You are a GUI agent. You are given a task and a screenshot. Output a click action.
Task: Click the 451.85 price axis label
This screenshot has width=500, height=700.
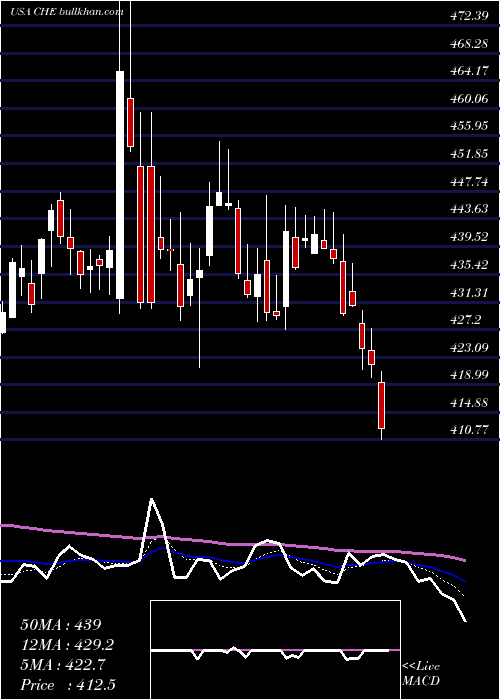(469, 154)
